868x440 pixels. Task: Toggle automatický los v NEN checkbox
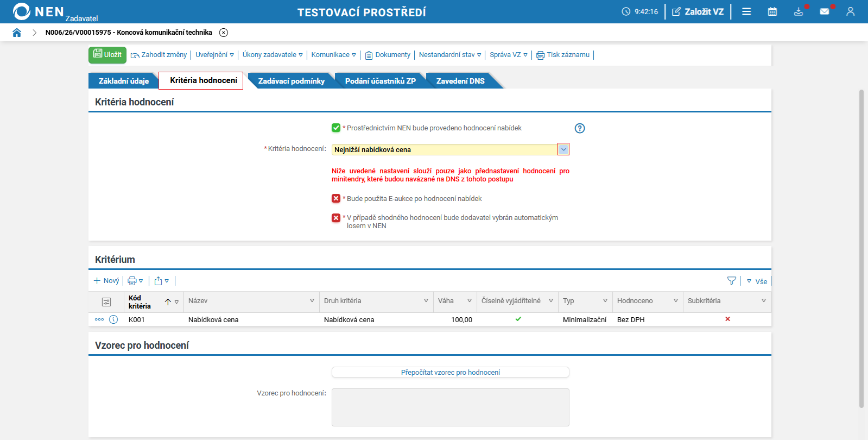point(336,218)
